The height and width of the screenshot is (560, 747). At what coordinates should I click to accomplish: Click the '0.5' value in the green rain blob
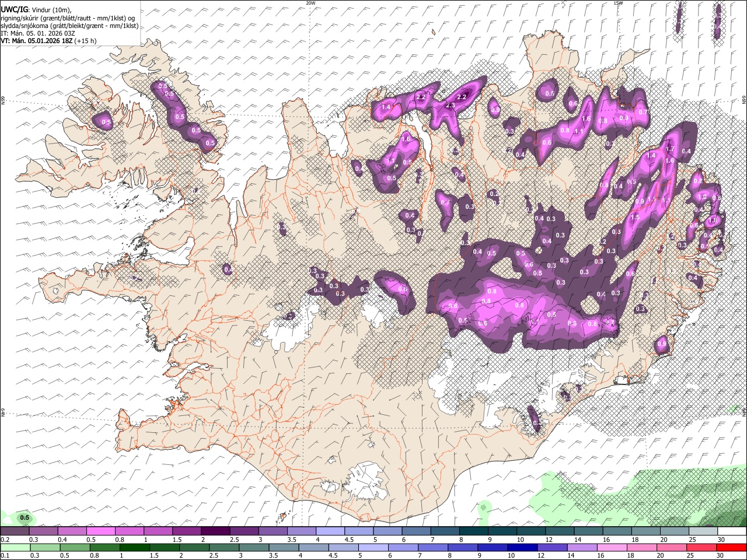tap(25, 517)
